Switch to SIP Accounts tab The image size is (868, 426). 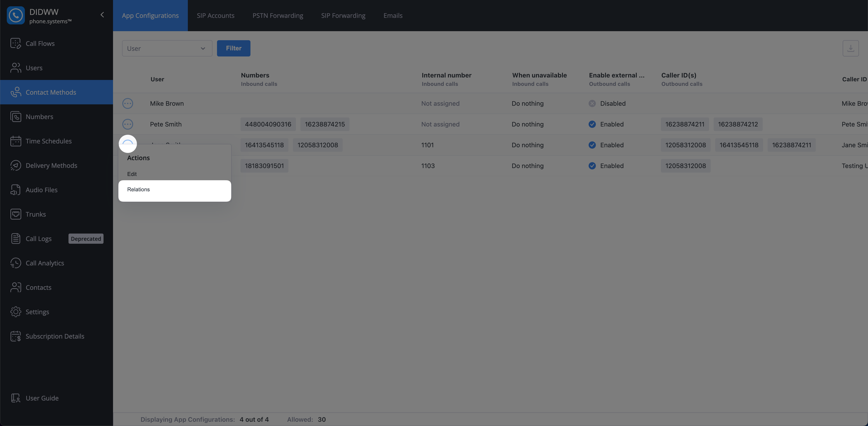216,16
